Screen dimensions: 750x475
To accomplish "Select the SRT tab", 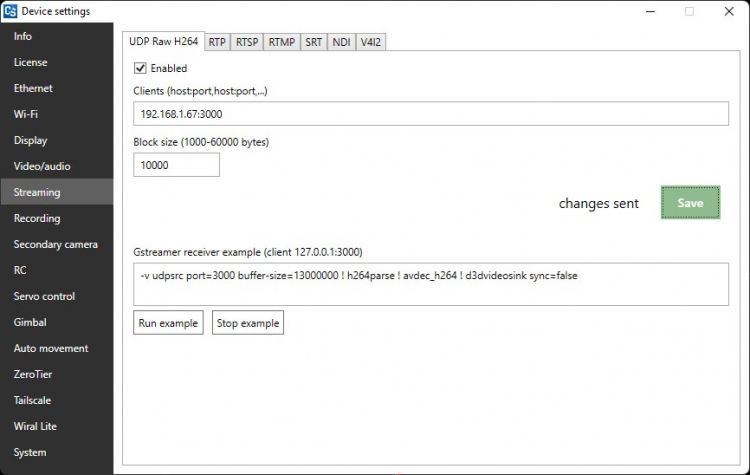I will pyautogui.click(x=314, y=42).
